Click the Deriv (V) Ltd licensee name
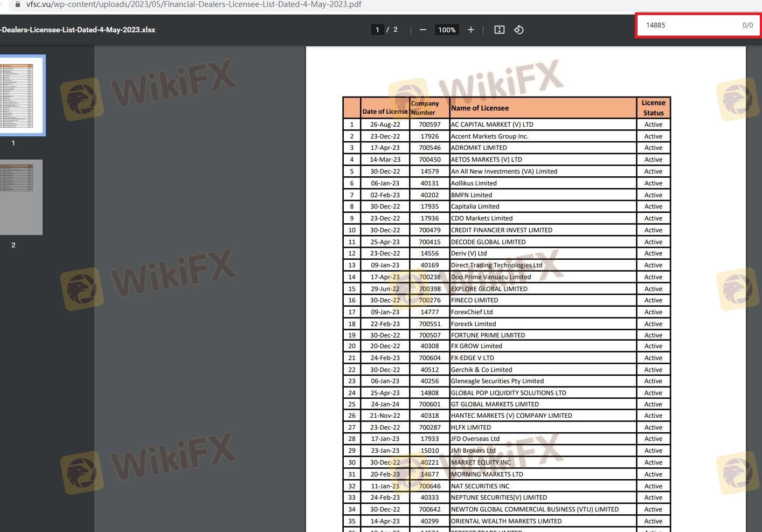Screen dimensions: 762x532 click(x=469, y=253)
